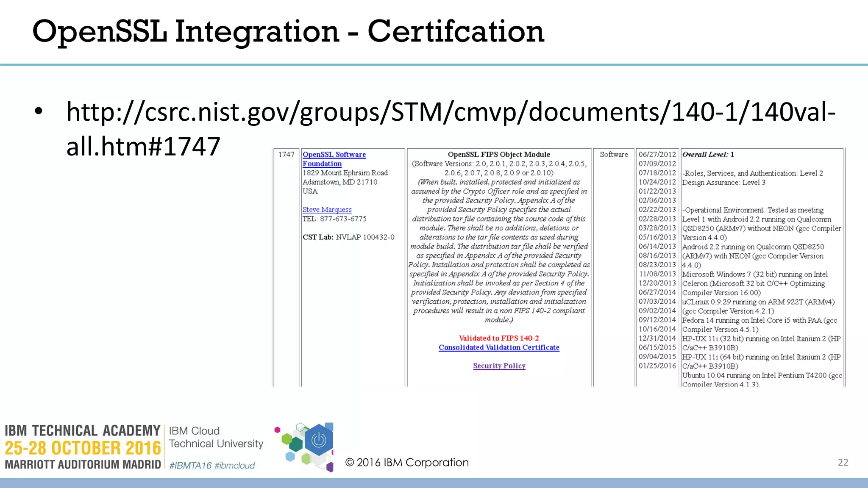Click the Design Assurance: Level 3 text
The image size is (868, 488).
click(723, 183)
